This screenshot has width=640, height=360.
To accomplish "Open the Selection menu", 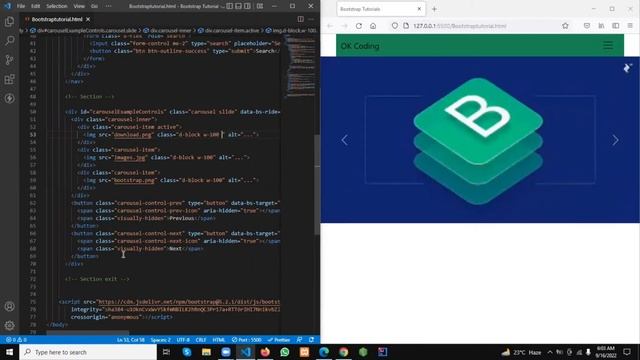I will coord(57,6).
